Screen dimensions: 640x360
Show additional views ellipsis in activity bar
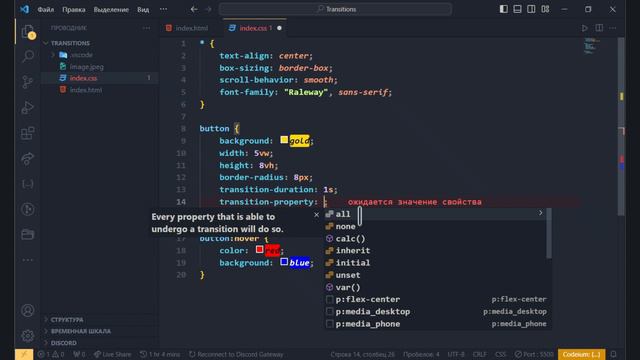tap(28, 260)
